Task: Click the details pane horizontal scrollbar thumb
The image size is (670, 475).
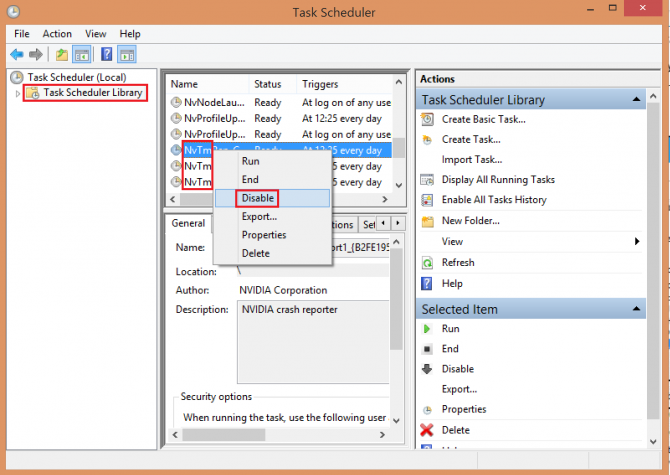Action: (x=224, y=435)
